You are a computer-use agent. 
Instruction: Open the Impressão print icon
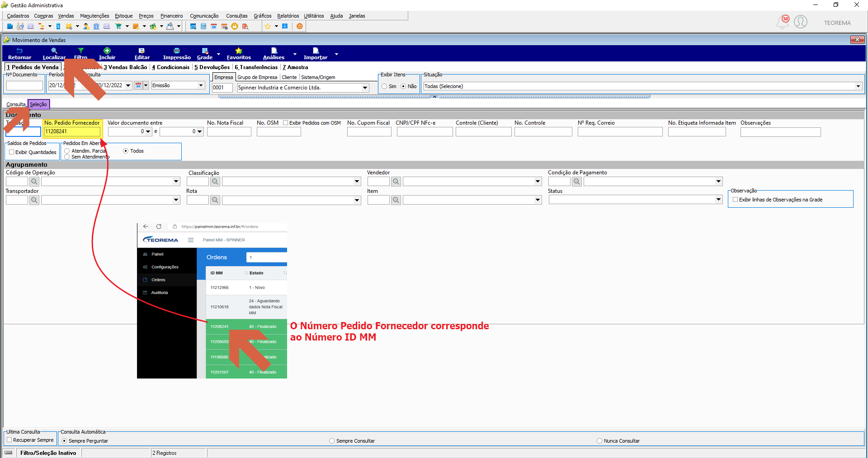click(177, 54)
